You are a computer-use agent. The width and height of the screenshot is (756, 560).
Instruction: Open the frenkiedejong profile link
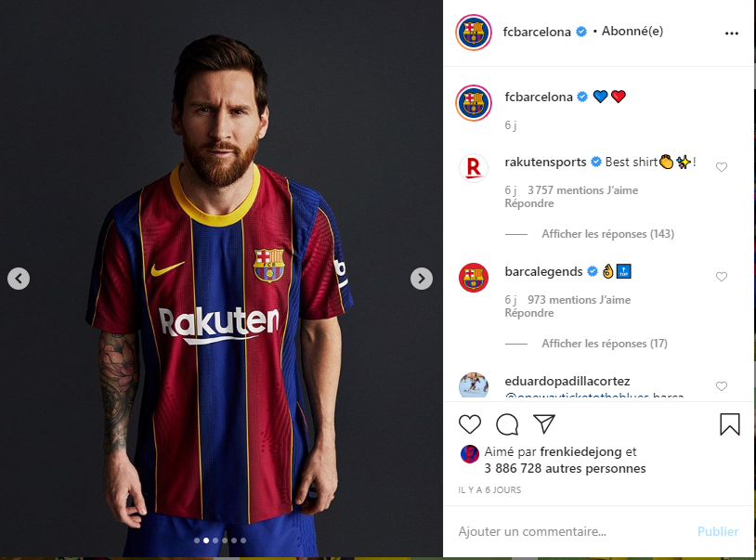click(580, 452)
